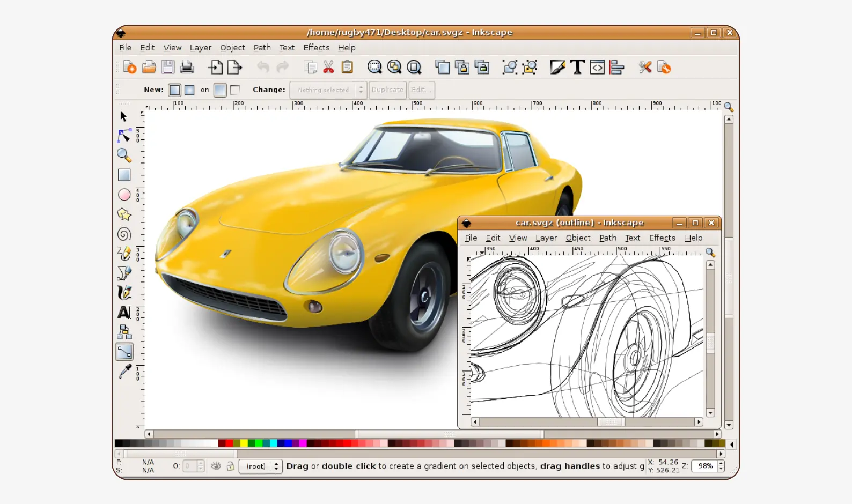The width and height of the screenshot is (852, 504).
Task: Click the Duplicate gradient button
Action: [387, 90]
